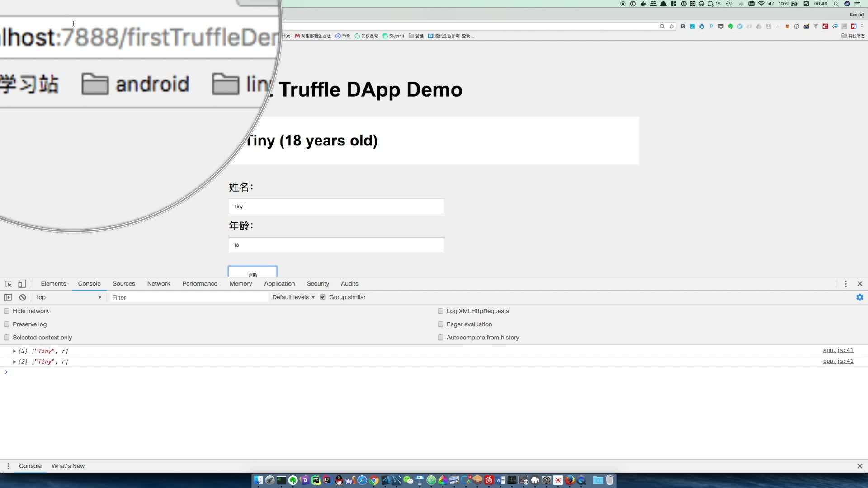Open Wi-Fi status menu
868x488 pixels.
(761, 4)
